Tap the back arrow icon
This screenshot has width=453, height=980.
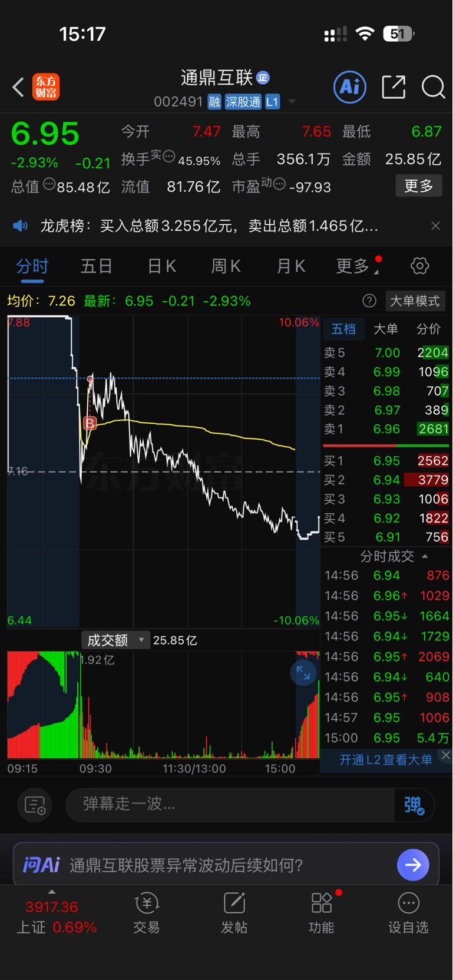click(18, 87)
